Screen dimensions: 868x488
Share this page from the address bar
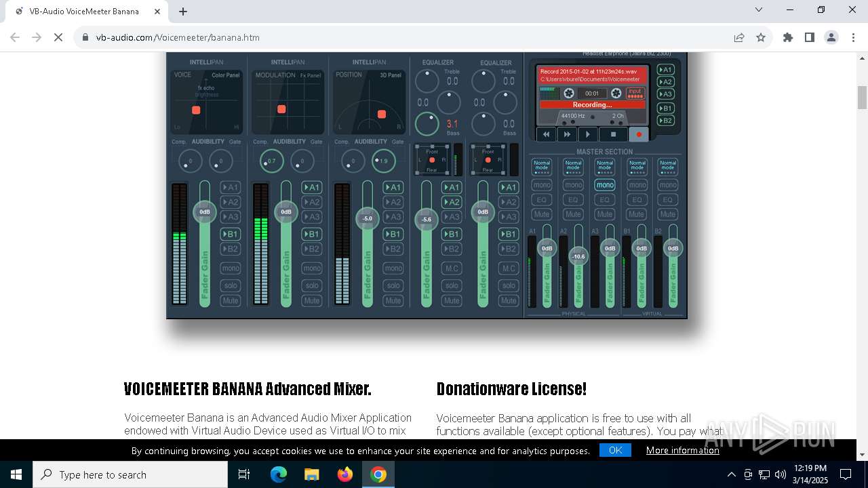(x=739, y=37)
